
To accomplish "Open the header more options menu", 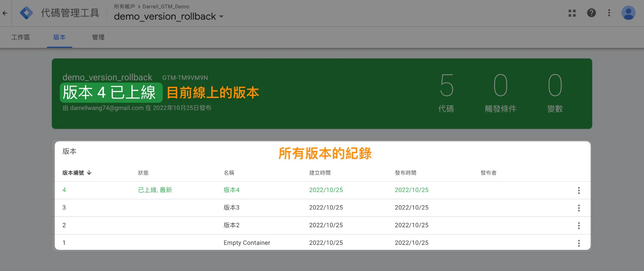I will point(609,13).
